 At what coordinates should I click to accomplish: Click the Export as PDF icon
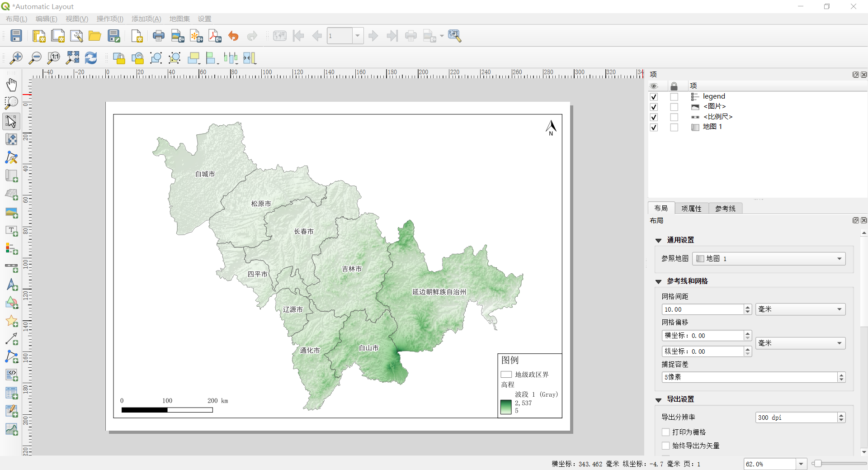[x=215, y=36]
